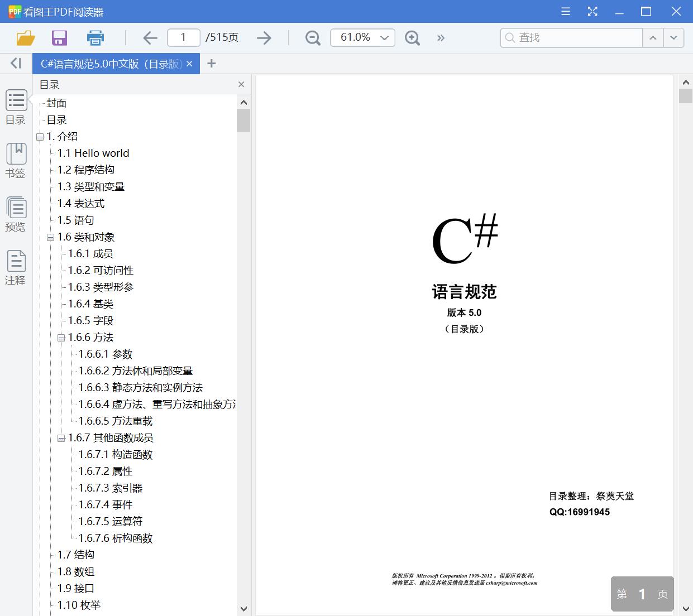Select the 1.1 Hello world table of contents entry
This screenshot has height=616, width=693.
point(93,153)
